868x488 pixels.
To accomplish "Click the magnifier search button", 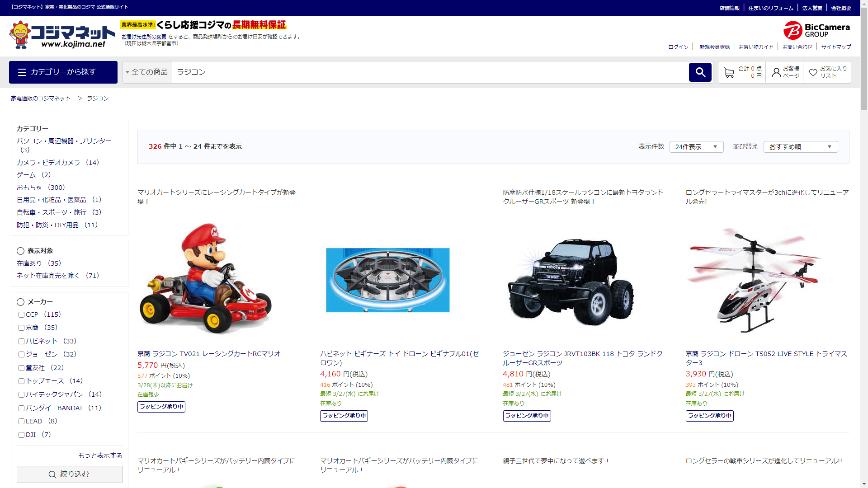I will [x=700, y=72].
